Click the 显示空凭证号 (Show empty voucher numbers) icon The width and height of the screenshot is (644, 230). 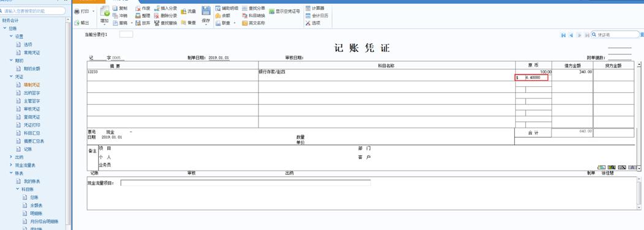[272, 12]
